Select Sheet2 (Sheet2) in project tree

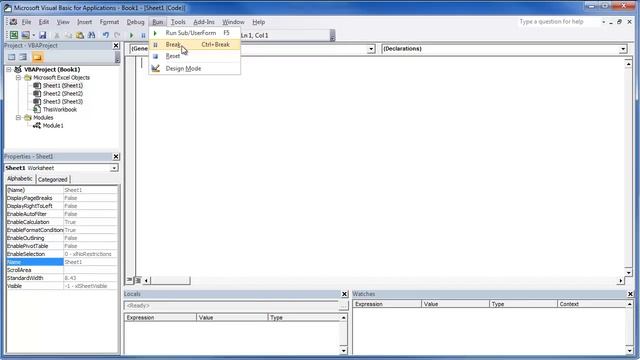(62, 93)
